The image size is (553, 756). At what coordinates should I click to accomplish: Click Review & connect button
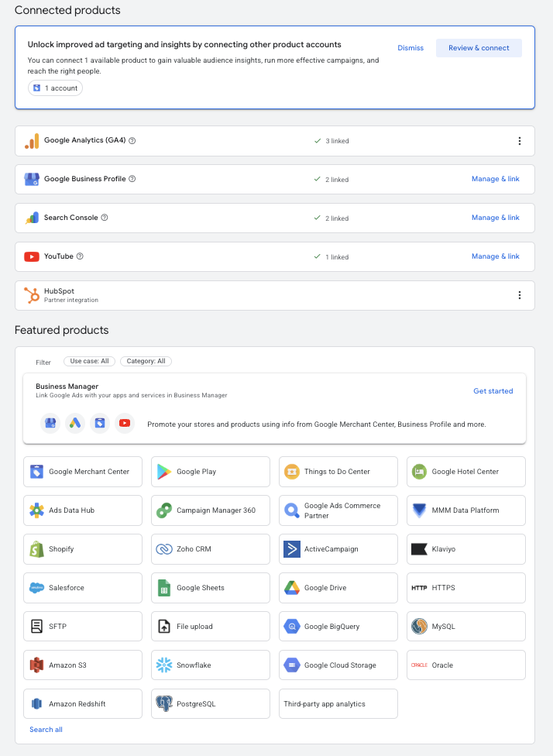479,48
